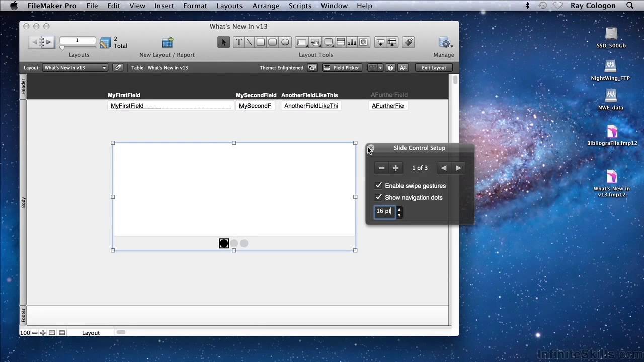Click the layout number input field

tap(77, 40)
